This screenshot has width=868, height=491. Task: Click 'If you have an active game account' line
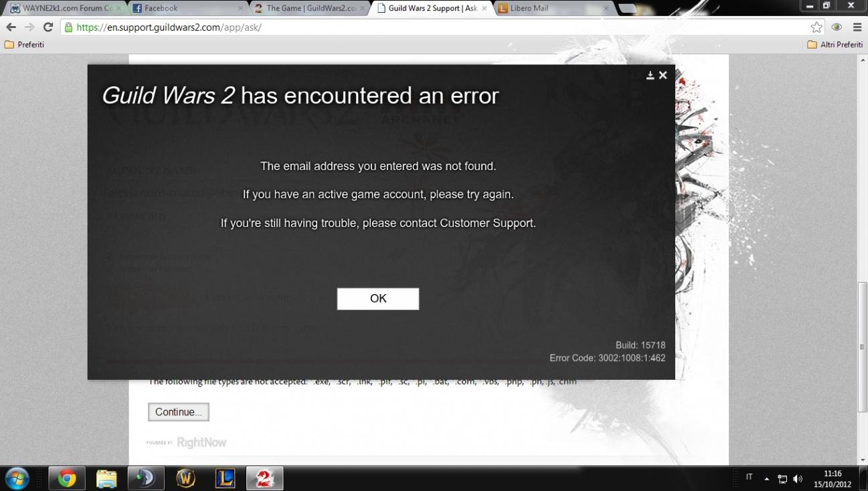tap(378, 194)
